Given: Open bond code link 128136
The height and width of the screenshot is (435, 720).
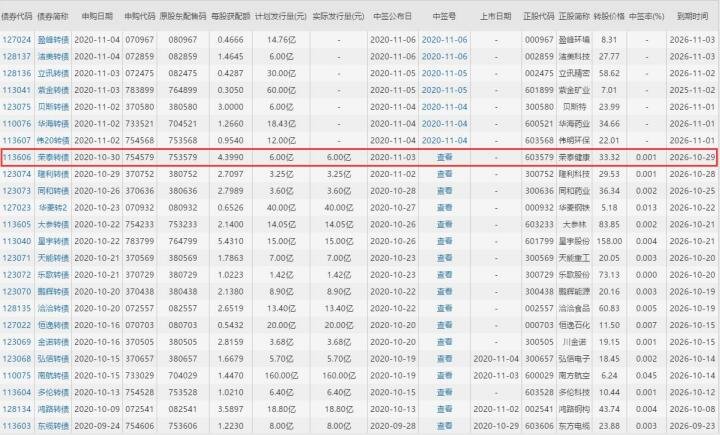Looking at the screenshot, I should pos(17,73).
